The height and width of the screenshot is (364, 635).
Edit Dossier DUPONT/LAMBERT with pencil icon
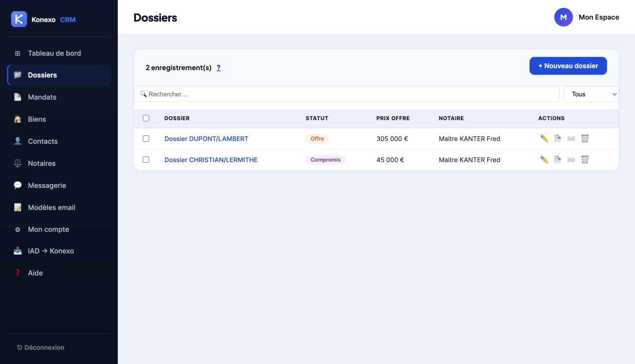click(544, 138)
